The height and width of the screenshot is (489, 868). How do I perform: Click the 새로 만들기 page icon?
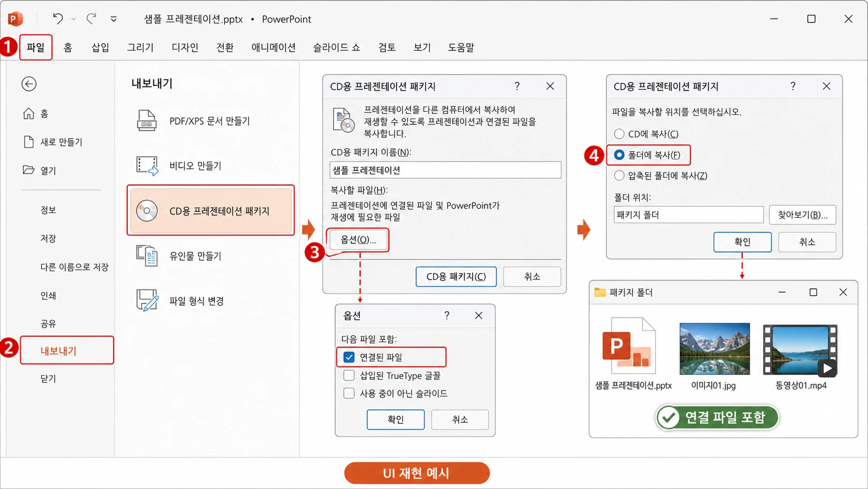29,142
